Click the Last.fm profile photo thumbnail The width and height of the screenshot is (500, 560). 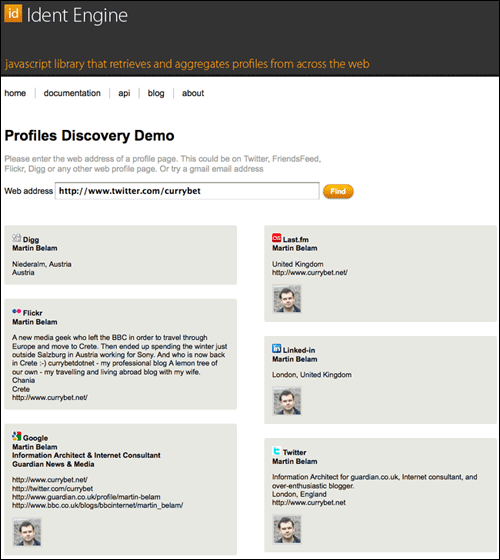(x=287, y=299)
